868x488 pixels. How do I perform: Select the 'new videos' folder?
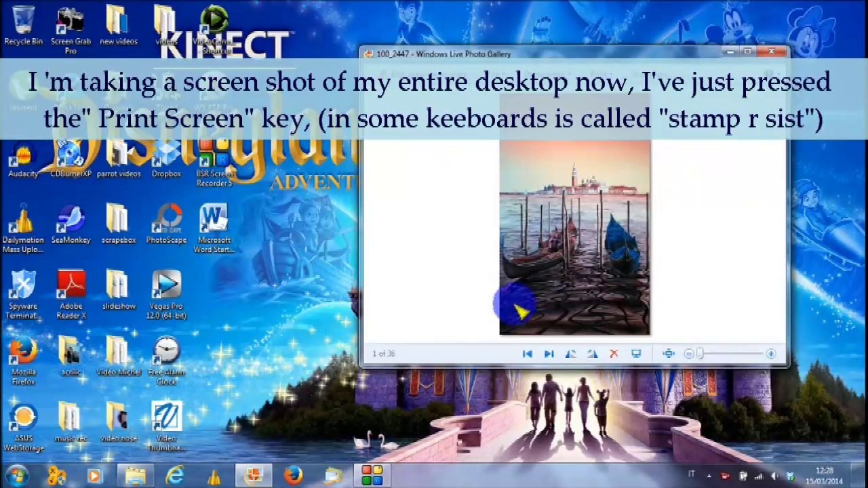click(118, 26)
